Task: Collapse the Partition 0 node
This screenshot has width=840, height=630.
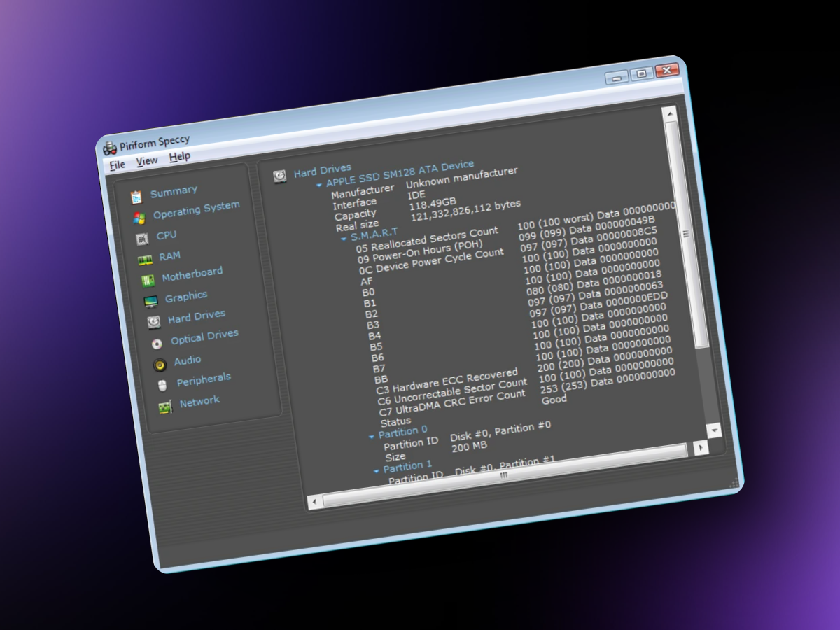Action: (372, 437)
